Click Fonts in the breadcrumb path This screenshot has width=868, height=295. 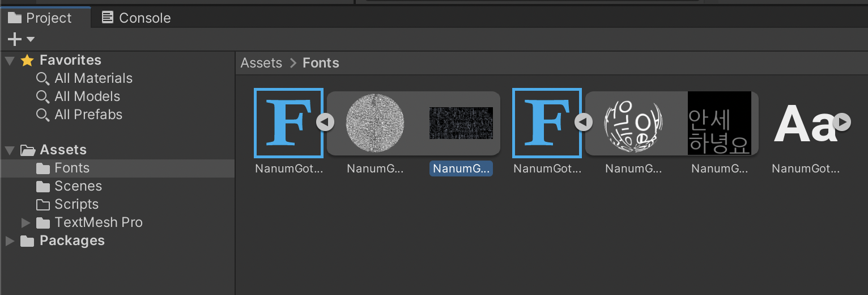(321, 63)
